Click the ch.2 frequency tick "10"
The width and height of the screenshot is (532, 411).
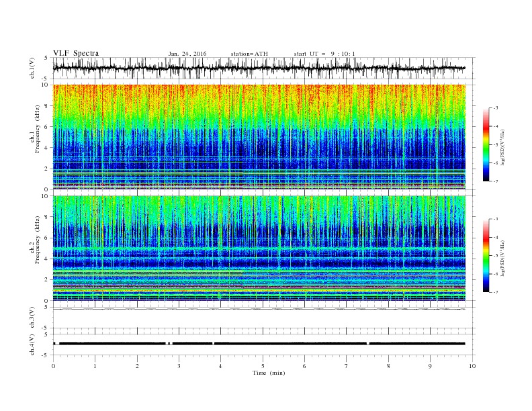(x=45, y=196)
